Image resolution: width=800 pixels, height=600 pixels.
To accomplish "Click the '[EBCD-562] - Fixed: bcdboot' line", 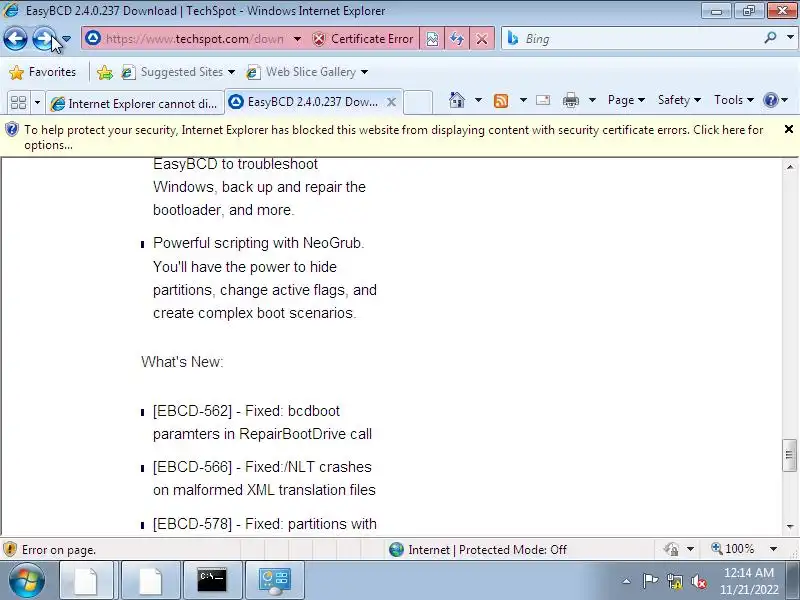I will (x=246, y=411).
